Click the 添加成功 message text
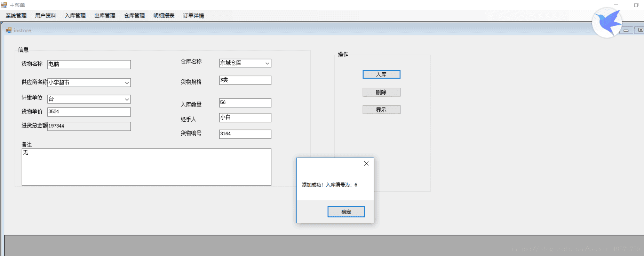This screenshot has height=256, width=644. coord(329,185)
